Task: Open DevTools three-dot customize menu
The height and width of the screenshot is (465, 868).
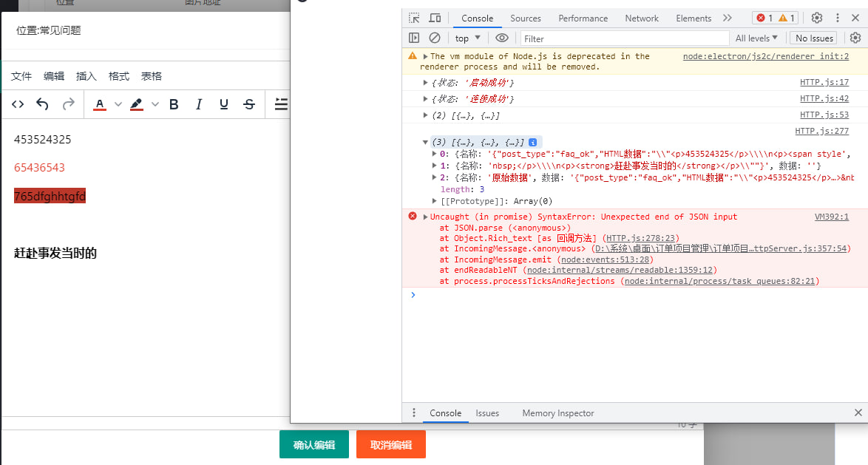Action: coord(838,18)
